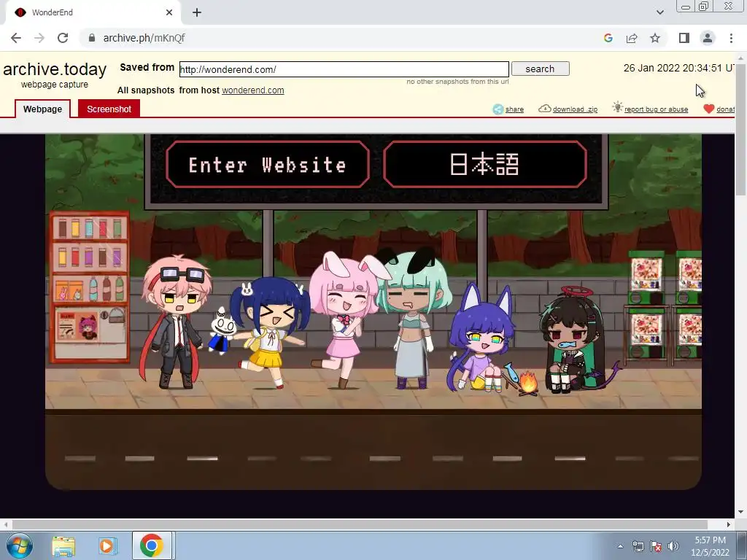Click the red heart donate icon

click(x=708, y=109)
